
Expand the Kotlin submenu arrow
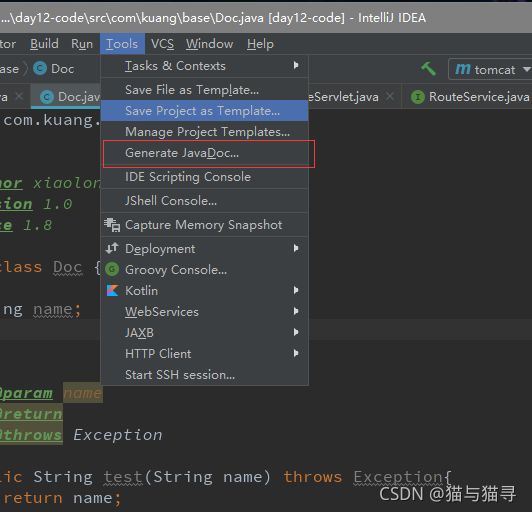[296, 290]
